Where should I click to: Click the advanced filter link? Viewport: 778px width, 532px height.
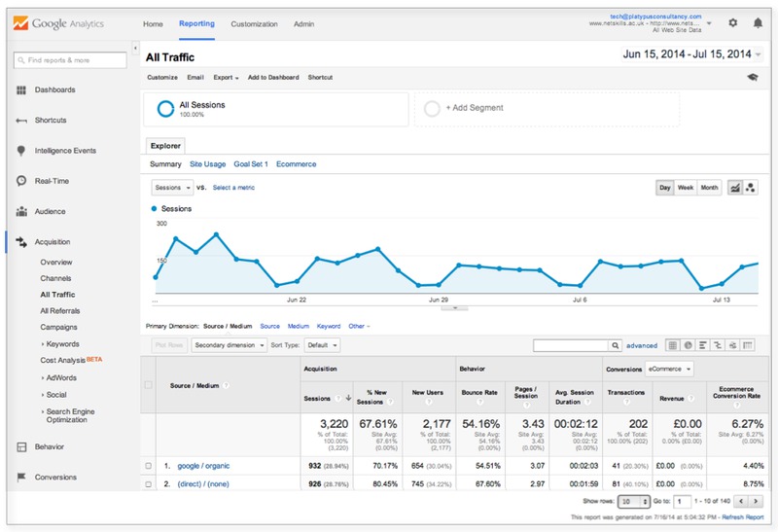coord(642,345)
